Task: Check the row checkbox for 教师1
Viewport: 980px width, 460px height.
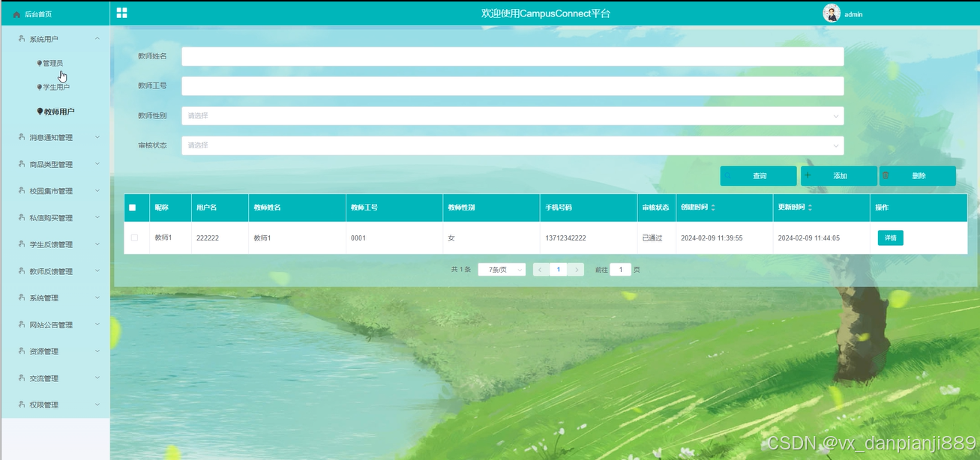Action: (134, 237)
